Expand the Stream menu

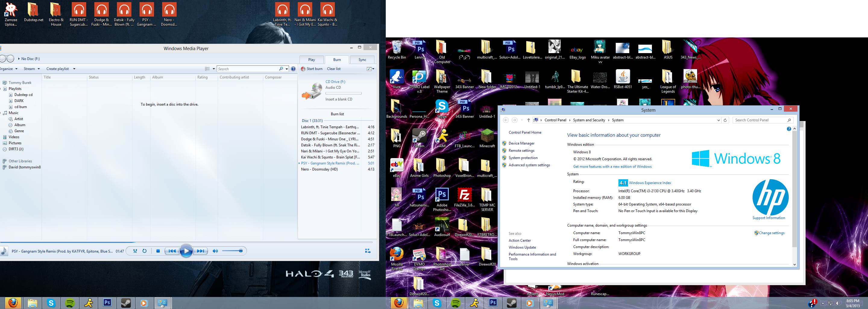click(32, 69)
